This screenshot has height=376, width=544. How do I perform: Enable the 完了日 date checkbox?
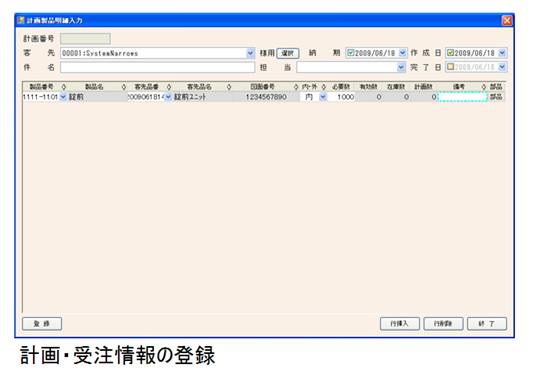tap(450, 67)
